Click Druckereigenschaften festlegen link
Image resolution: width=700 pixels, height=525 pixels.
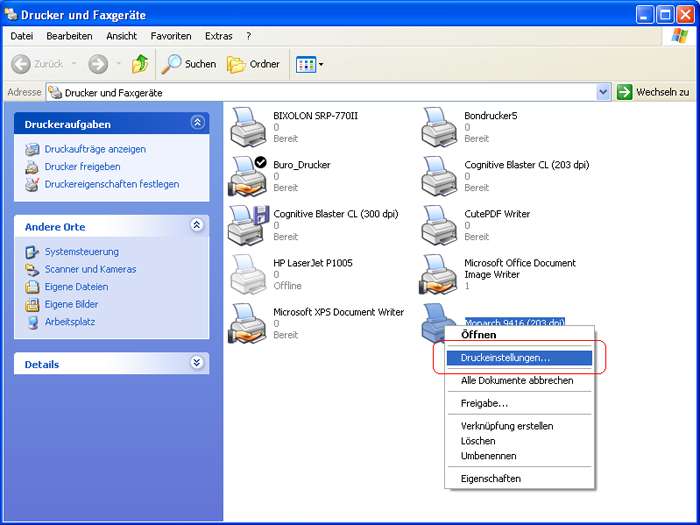pos(112,184)
